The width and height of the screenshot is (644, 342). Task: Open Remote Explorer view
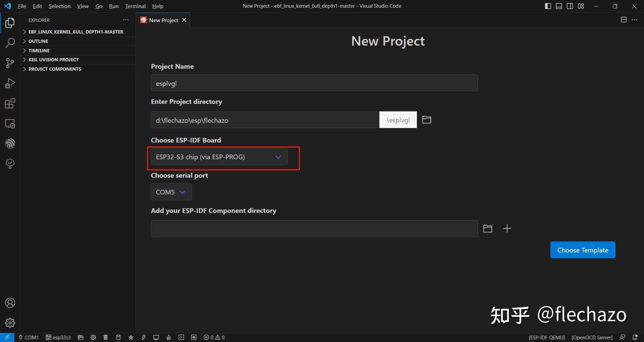click(x=10, y=123)
